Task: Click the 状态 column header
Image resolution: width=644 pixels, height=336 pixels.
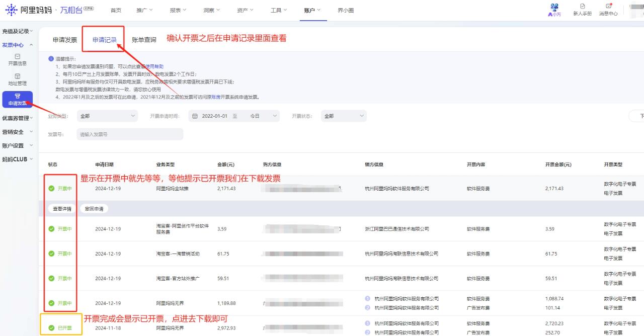Action: (53, 164)
